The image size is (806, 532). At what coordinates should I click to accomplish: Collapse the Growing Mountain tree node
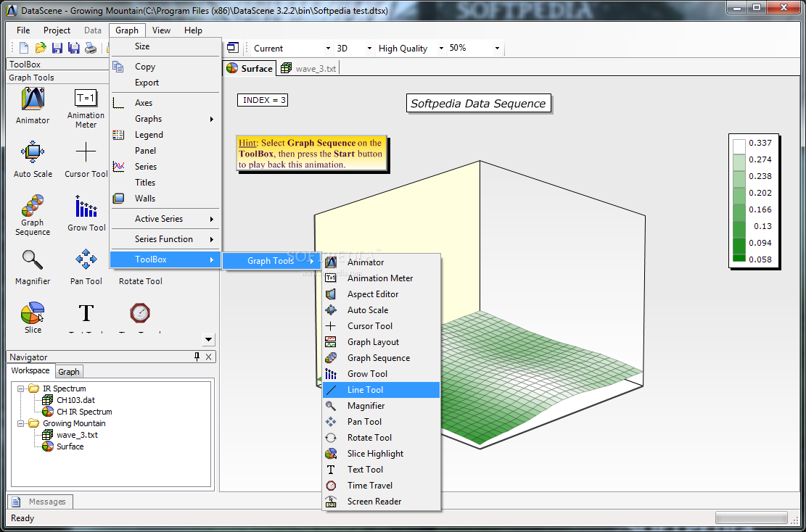20,424
